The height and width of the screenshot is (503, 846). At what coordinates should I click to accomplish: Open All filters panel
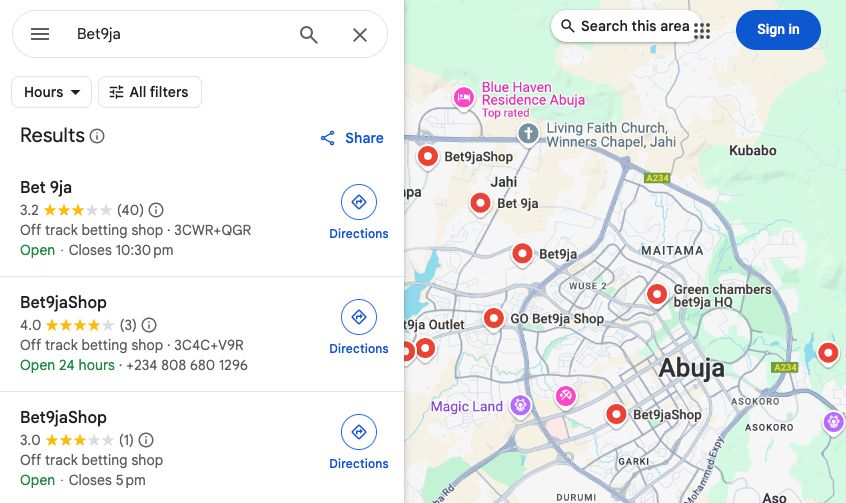coord(149,92)
